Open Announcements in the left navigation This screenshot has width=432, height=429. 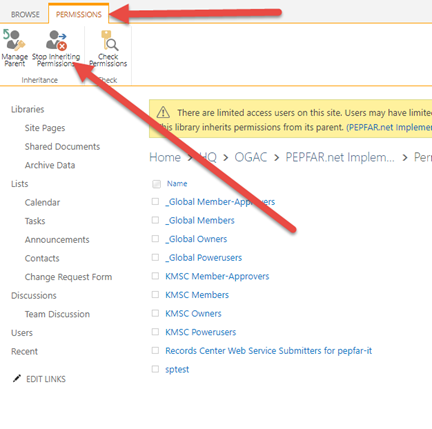coord(57,240)
